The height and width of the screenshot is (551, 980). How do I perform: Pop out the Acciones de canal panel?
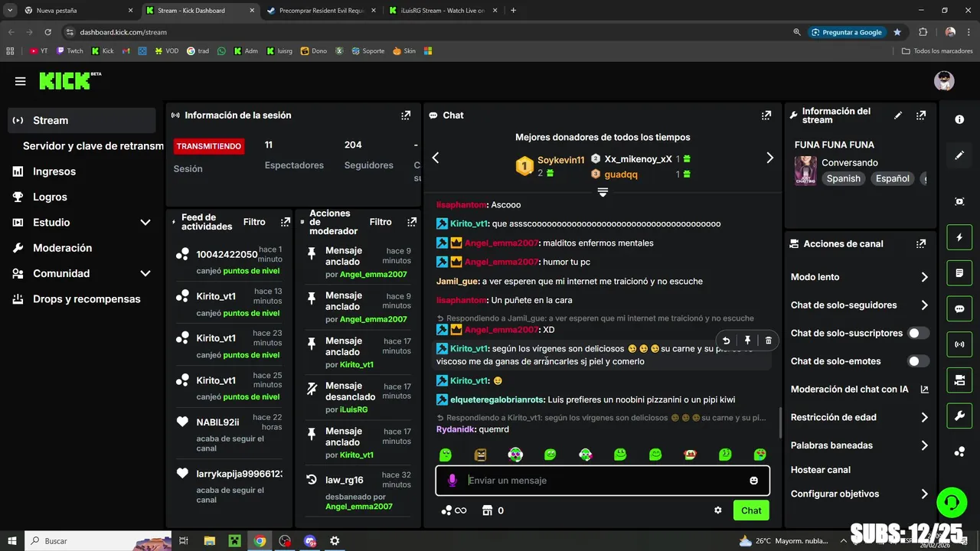pyautogui.click(x=921, y=244)
